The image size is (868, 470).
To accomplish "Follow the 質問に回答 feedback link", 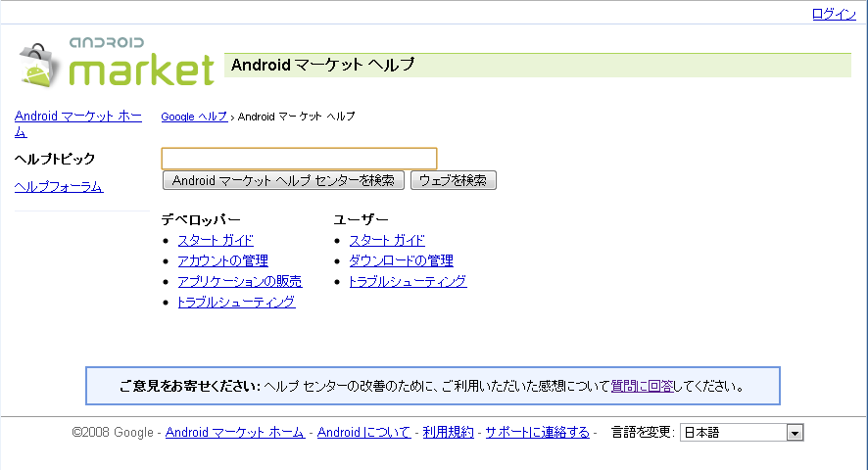I will [642, 386].
